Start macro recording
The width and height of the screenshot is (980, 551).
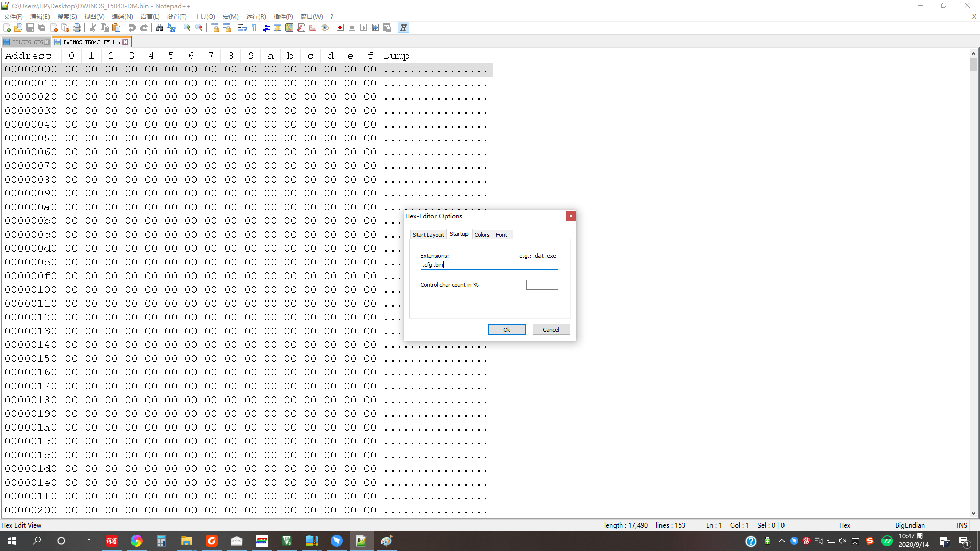[x=339, y=28]
